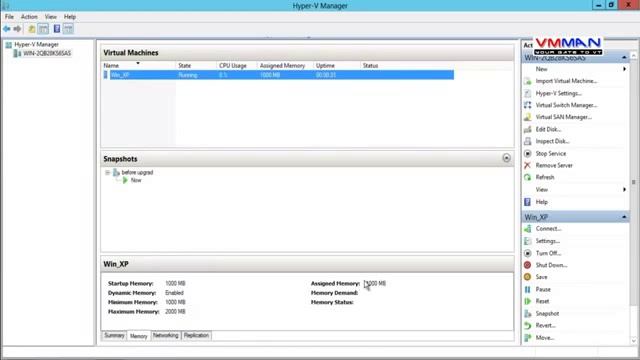Click the Up one level folder icon
The height and width of the screenshot is (360, 640).
pos(31,29)
